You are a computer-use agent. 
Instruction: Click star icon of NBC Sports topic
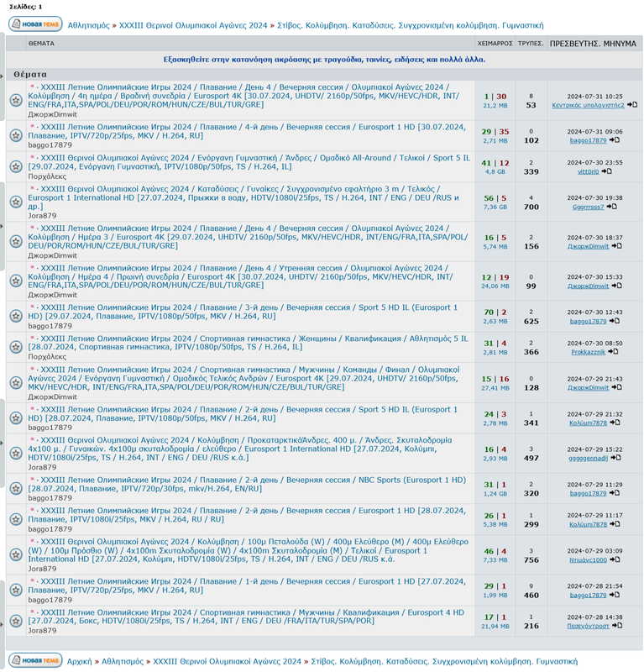16,489
